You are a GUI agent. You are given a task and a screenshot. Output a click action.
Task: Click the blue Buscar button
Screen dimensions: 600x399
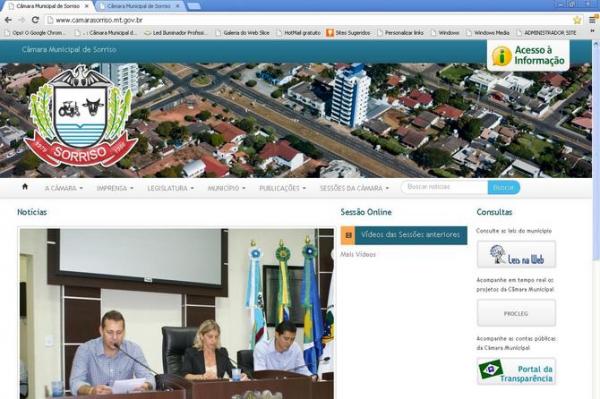coord(504,187)
